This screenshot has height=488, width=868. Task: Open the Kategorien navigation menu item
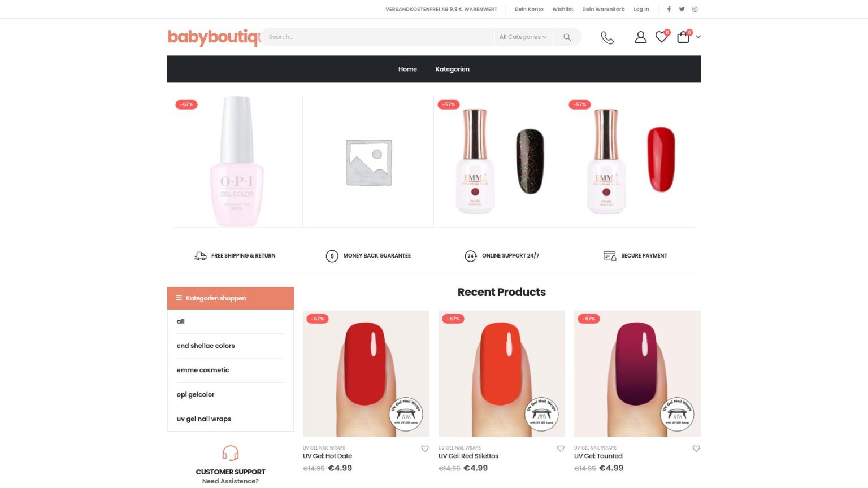pyautogui.click(x=452, y=69)
